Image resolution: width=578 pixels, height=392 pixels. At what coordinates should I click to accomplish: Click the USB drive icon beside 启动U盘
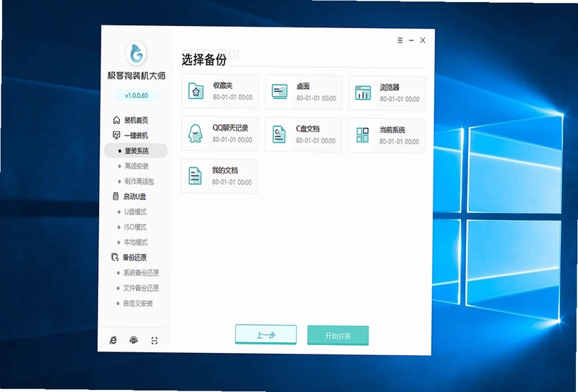coord(116,196)
